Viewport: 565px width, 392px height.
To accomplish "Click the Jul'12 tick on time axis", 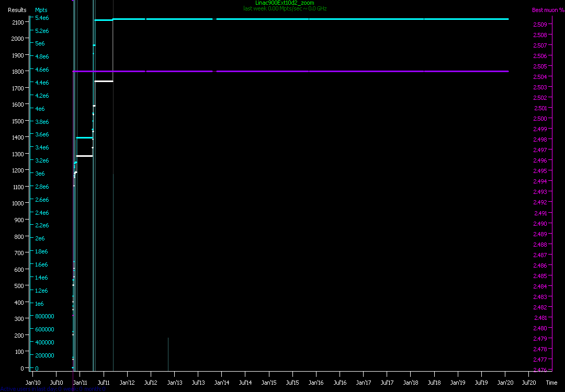I will pyautogui.click(x=151, y=383).
